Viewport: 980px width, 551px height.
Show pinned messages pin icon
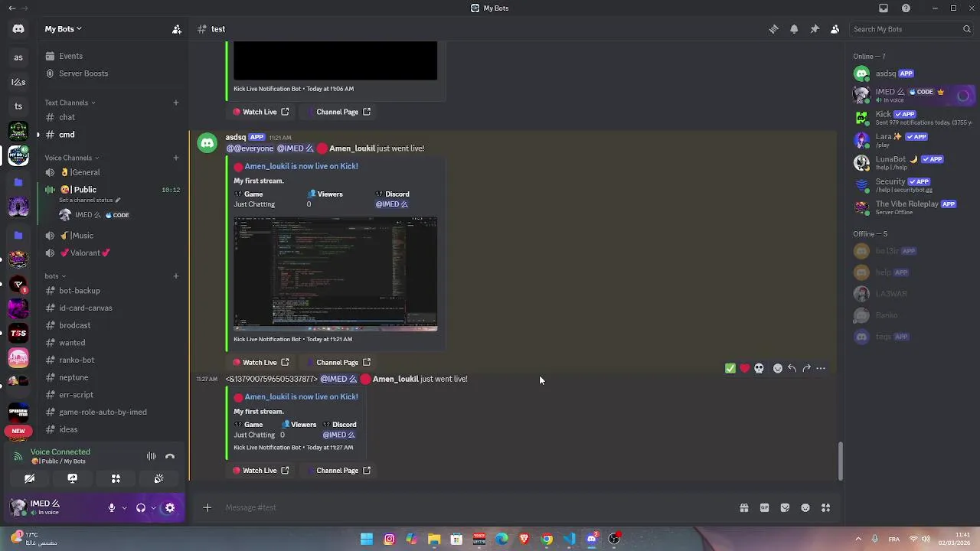click(815, 29)
